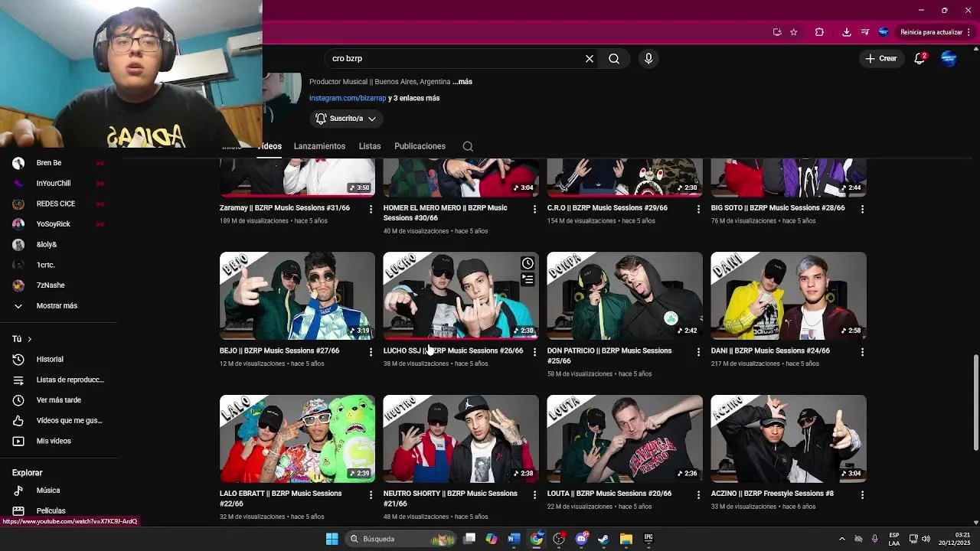Open Chrome media controls icon
Image resolution: width=980 pixels, height=551 pixels.
click(865, 32)
